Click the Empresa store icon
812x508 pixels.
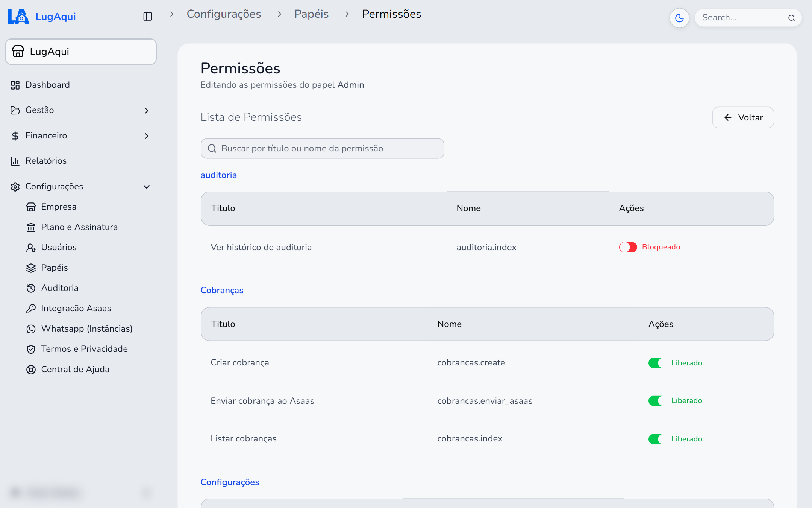[x=31, y=207]
